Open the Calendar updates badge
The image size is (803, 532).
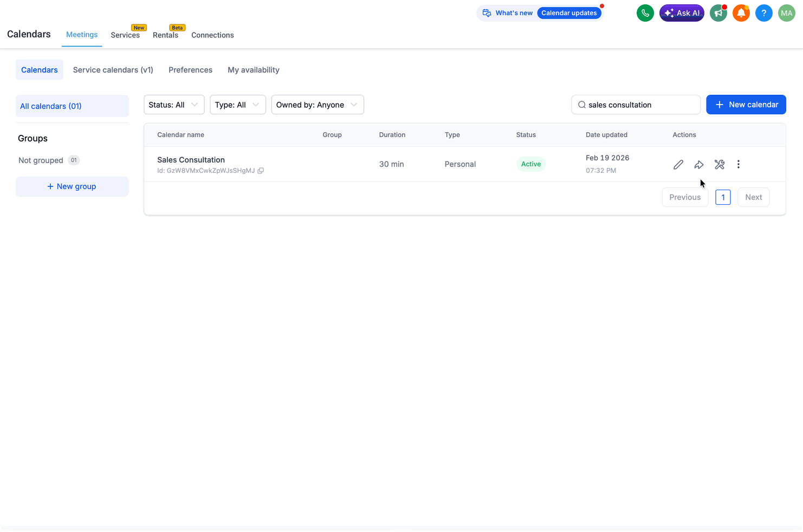click(569, 13)
